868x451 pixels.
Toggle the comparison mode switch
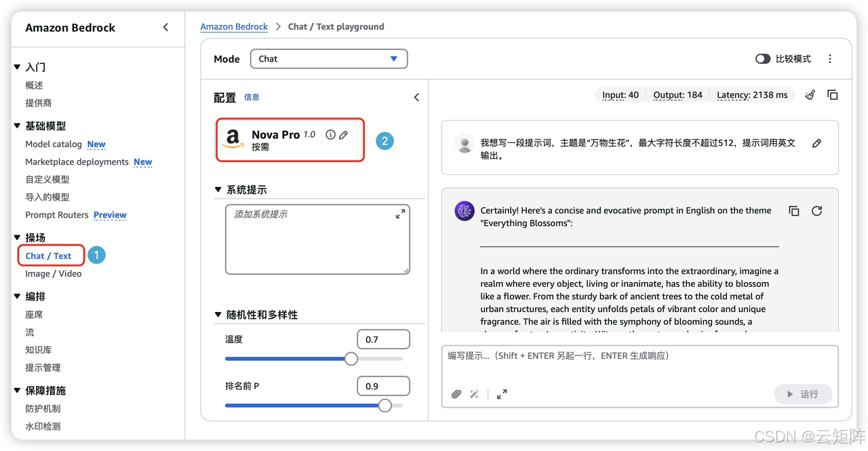click(763, 59)
